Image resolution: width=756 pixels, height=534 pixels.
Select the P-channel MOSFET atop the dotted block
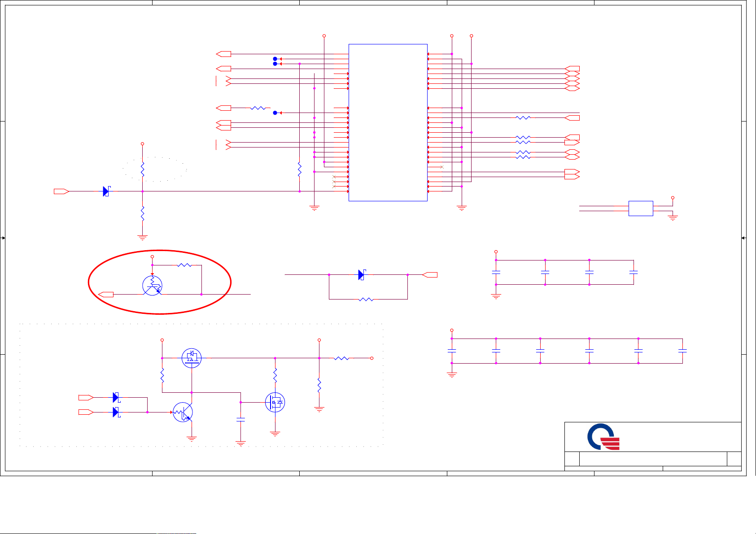click(x=192, y=358)
